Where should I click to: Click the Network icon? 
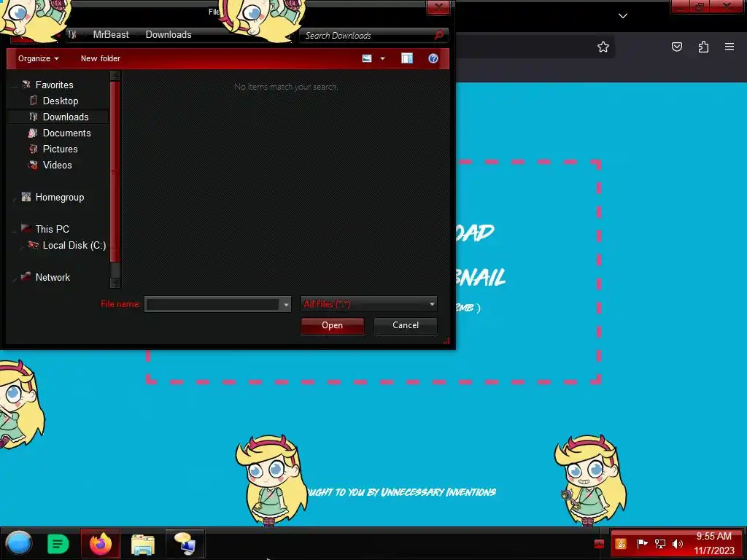point(26,276)
